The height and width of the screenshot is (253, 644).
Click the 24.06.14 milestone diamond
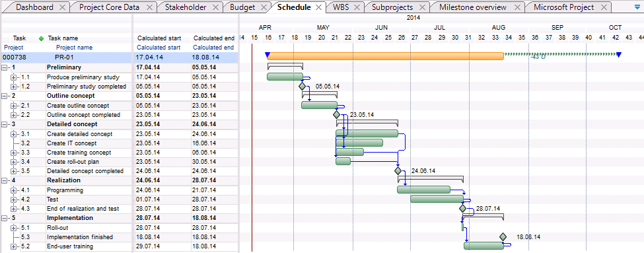tap(398, 170)
